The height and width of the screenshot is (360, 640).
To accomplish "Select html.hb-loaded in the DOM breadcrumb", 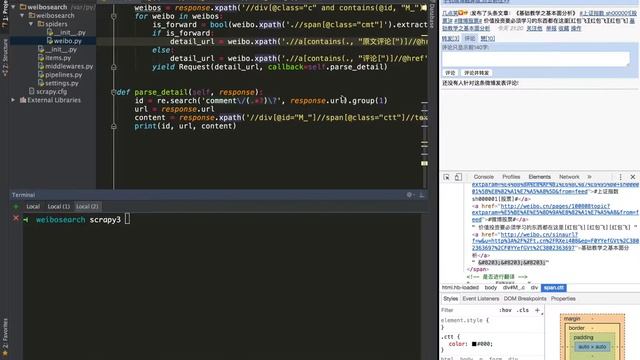I will tap(460, 288).
